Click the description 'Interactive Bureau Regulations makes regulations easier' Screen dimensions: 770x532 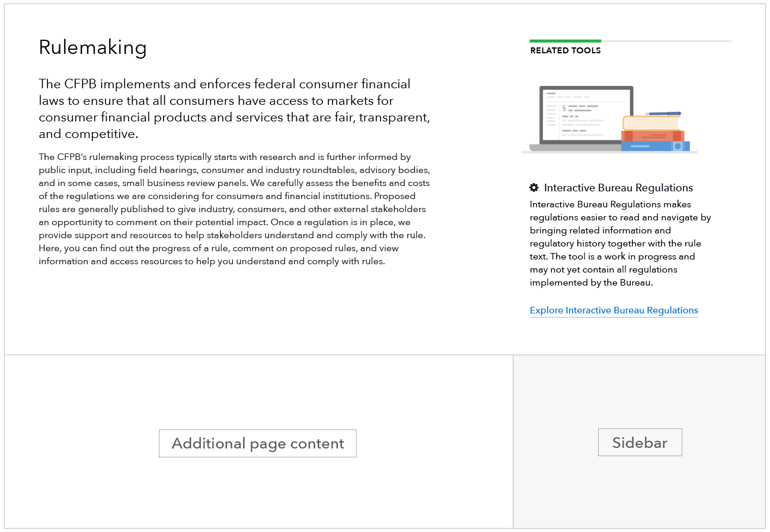621,243
